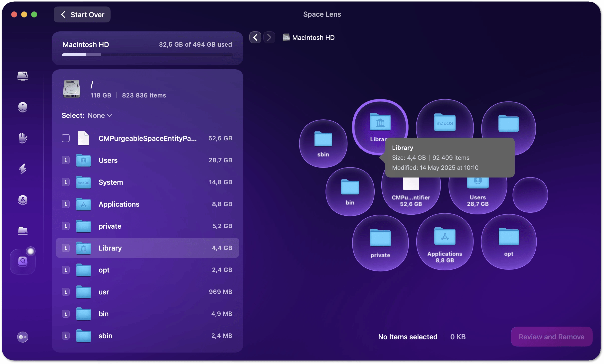Click the Macintosh HD breadcrumb disk icon
The height and width of the screenshot is (364, 604).
[286, 37]
